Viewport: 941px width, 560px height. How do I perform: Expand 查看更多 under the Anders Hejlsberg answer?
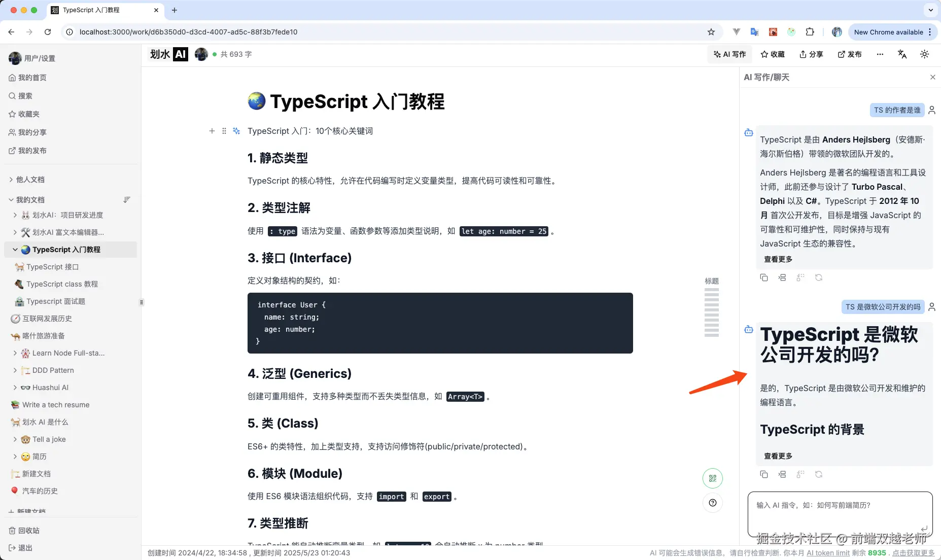click(x=778, y=259)
